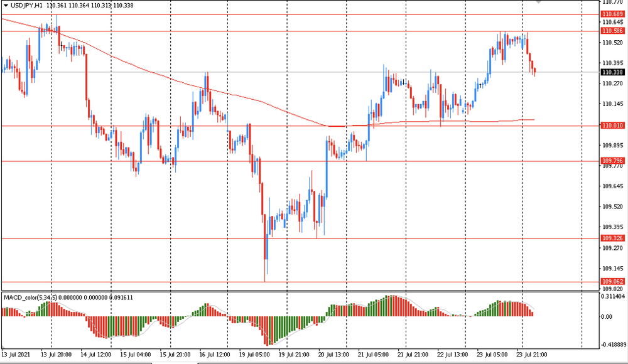Select the 110.586 red price level label
This screenshot has height=364, width=628.
612,31
